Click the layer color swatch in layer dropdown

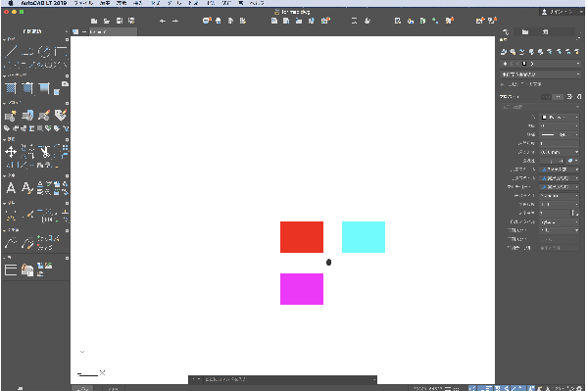click(x=524, y=64)
